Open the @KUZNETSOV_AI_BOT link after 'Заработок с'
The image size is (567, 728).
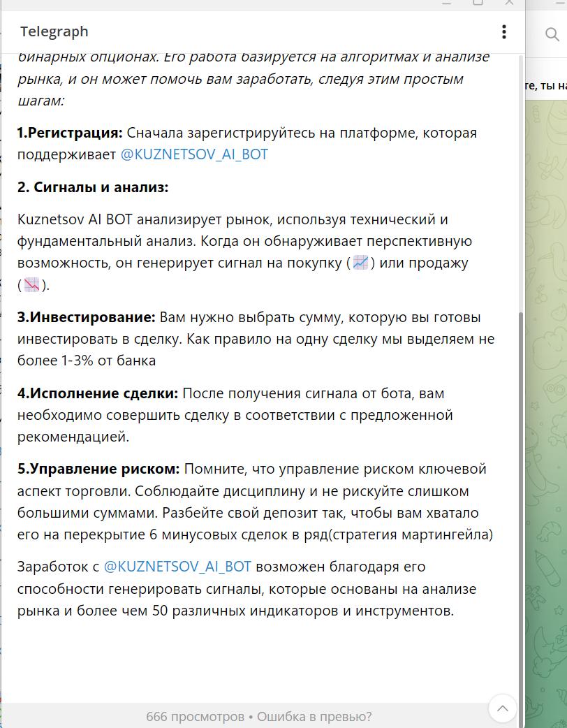click(x=177, y=567)
